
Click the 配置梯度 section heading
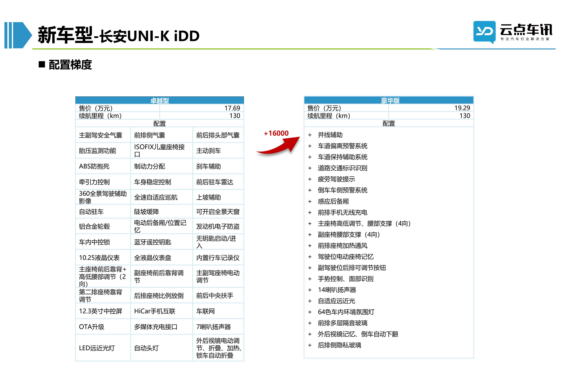(70, 65)
